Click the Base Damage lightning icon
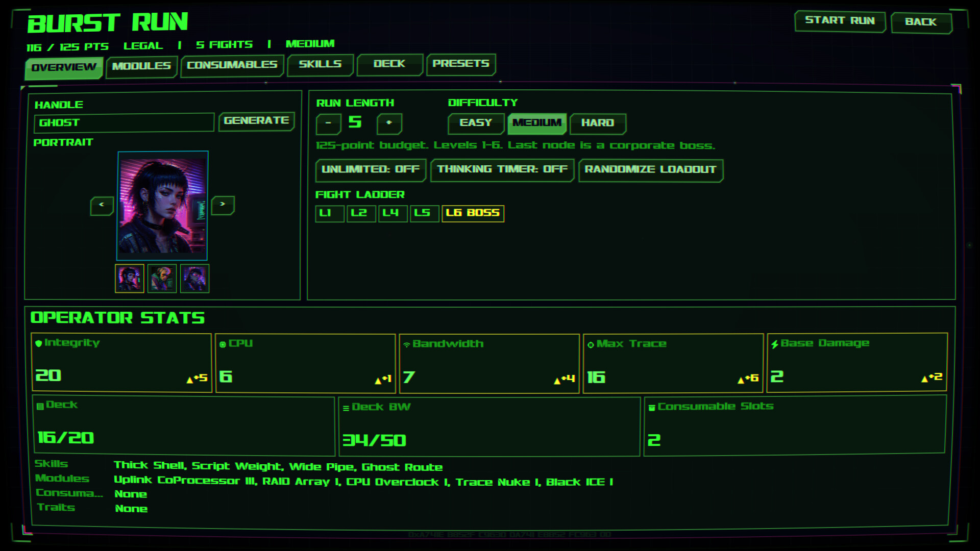This screenshot has height=551, width=980. pyautogui.click(x=775, y=344)
